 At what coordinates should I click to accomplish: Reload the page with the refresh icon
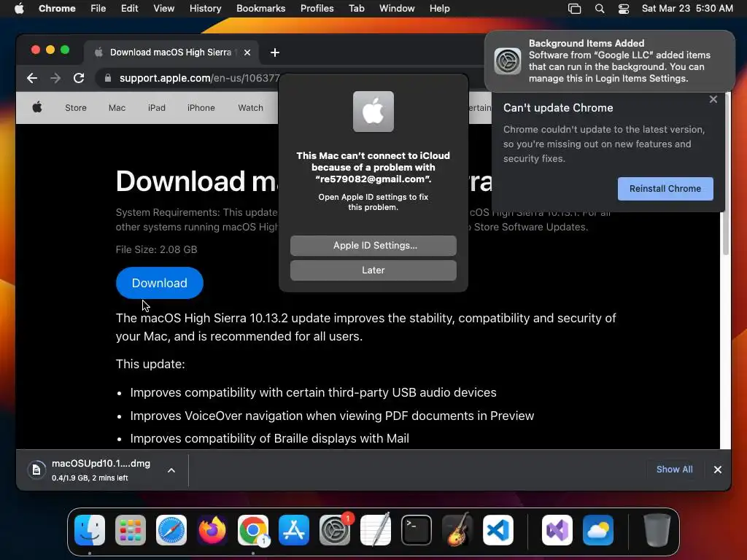[79, 78]
